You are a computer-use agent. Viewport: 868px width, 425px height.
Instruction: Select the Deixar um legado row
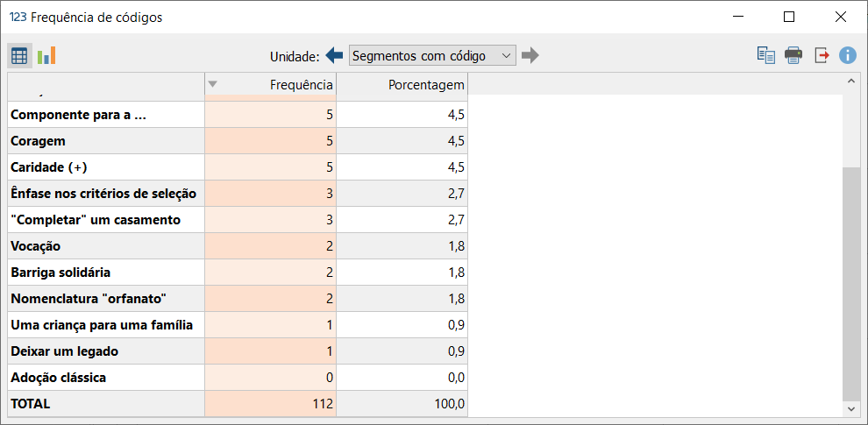pyautogui.click(x=238, y=351)
